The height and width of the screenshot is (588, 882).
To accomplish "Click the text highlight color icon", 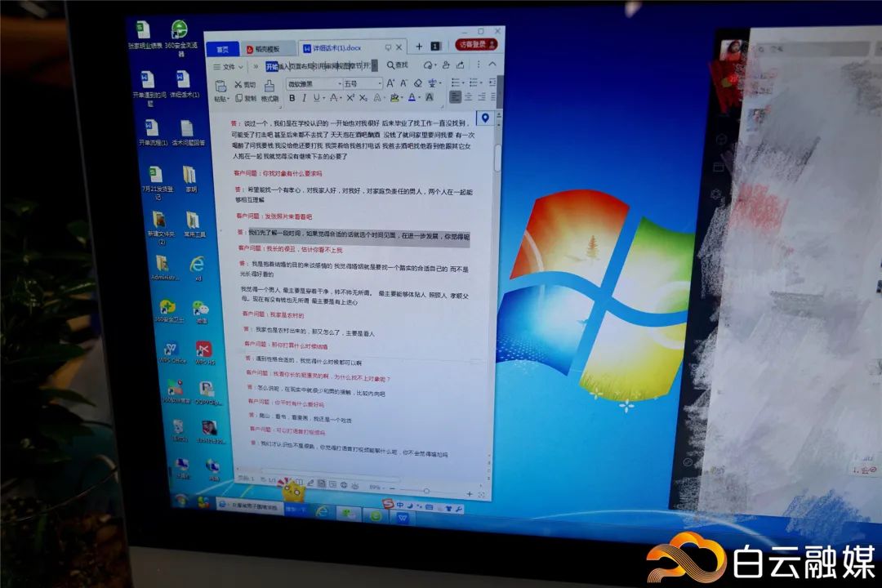I will [395, 98].
